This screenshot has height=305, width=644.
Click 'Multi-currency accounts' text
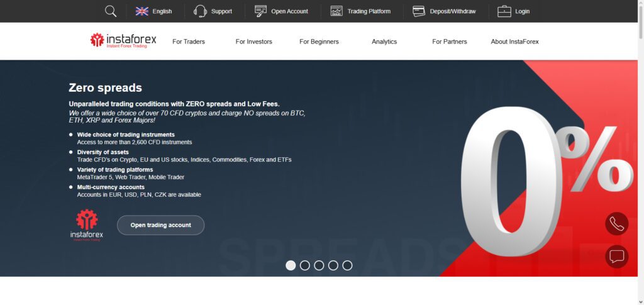pos(111,187)
